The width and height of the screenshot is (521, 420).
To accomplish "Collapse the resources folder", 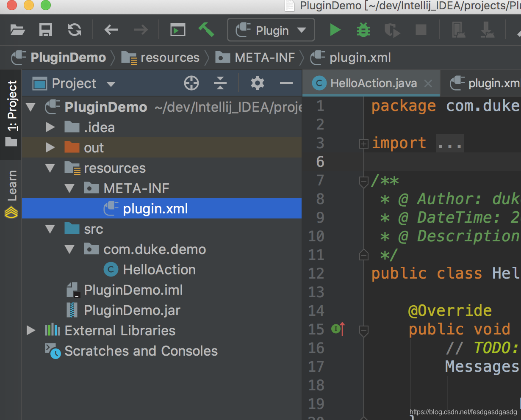I will pyautogui.click(x=50, y=168).
